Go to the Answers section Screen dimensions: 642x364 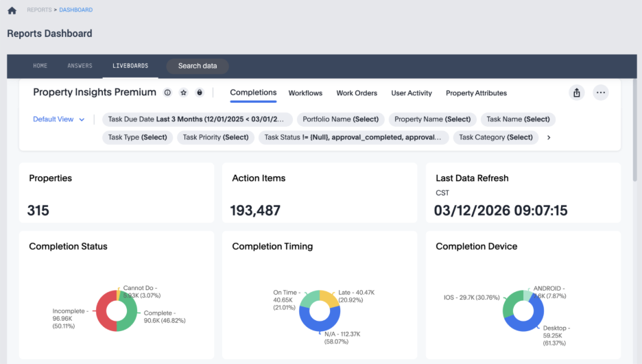tap(80, 66)
